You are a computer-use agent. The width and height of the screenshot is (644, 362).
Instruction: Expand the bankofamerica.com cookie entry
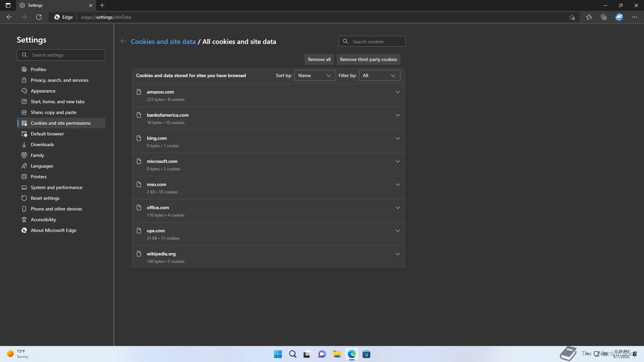[397, 115]
